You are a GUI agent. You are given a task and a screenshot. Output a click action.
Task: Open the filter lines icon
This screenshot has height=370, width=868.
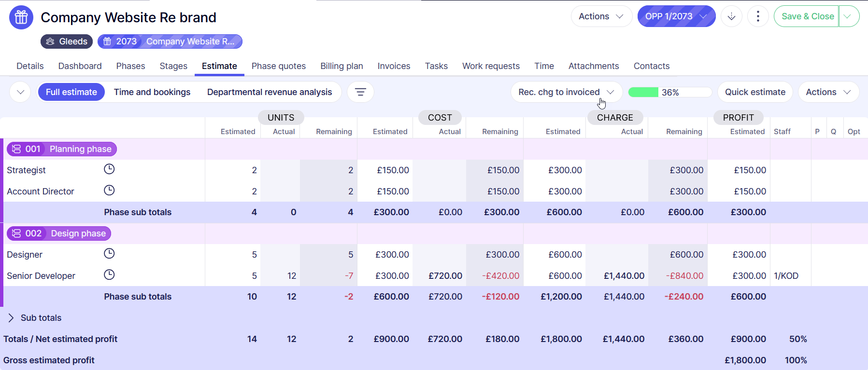[x=360, y=92]
